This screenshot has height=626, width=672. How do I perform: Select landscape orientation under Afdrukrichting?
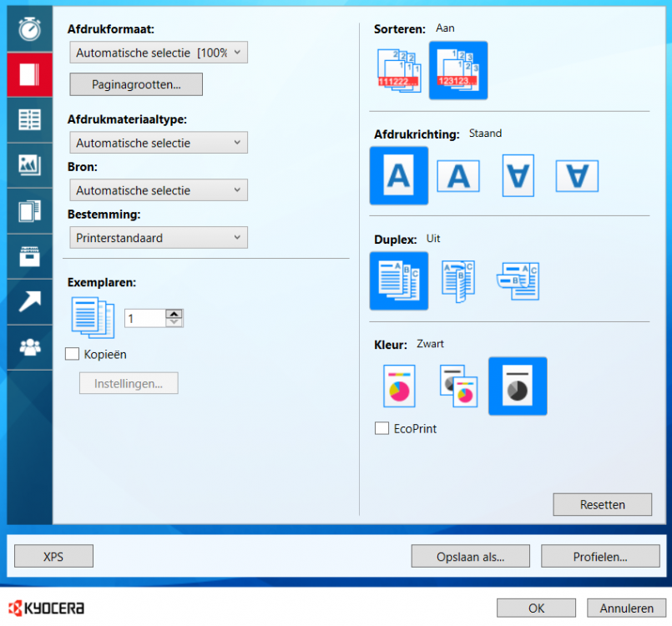point(457,175)
